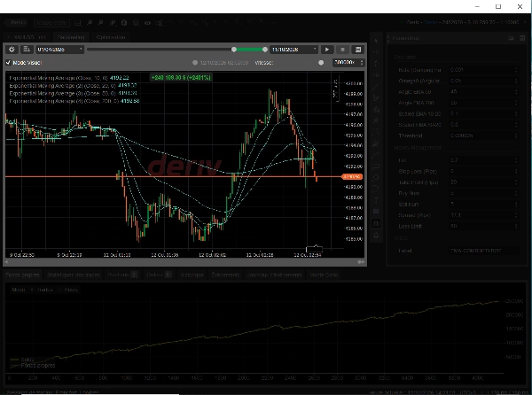Click the parameters panel save icon
Image resolution: width=532 pixels, height=395 pixels.
click(x=522, y=38)
